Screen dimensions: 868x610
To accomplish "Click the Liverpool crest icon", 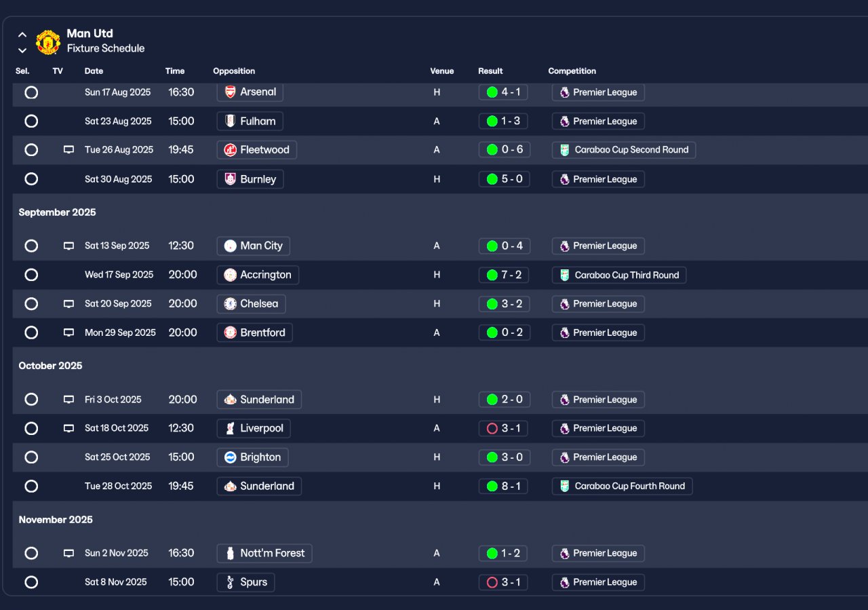I will [231, 428].
